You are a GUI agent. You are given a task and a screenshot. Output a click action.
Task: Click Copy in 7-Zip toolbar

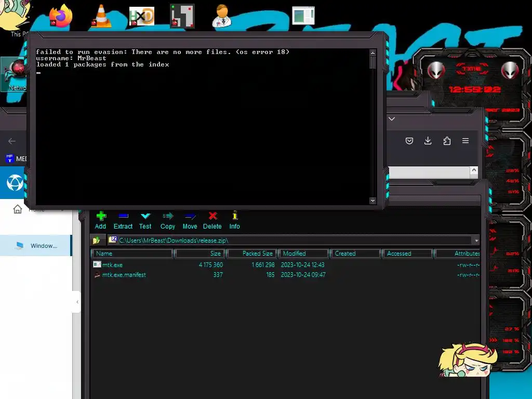(168, 220)
